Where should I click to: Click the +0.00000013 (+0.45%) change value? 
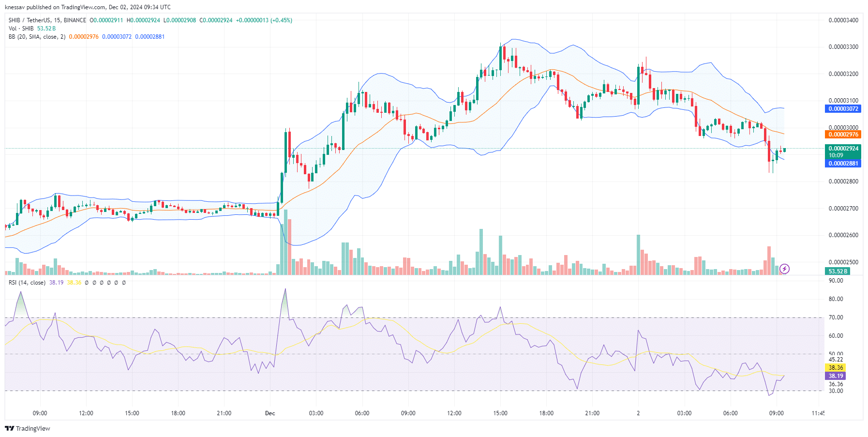[264, 20]
